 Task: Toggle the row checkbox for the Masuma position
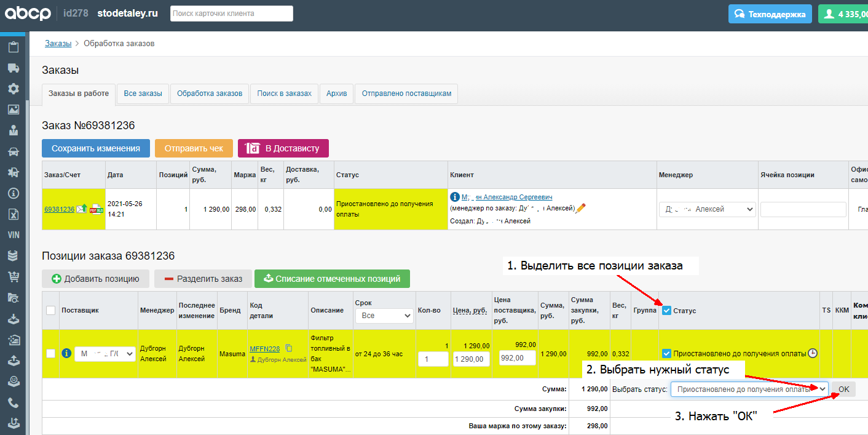pyautogui.click(x=51, y=353)
